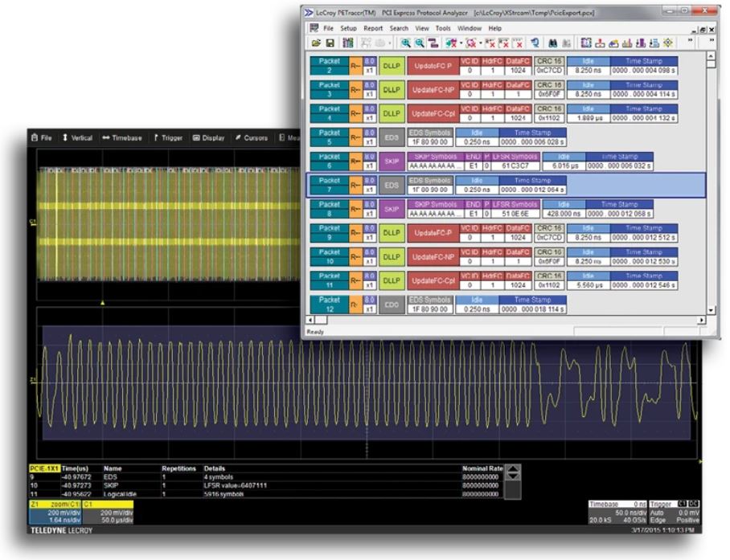Screen dimensions: 730x560
Task: Open the Trigger descriptor box on the oscilloscope
Action: coord(675,512)
